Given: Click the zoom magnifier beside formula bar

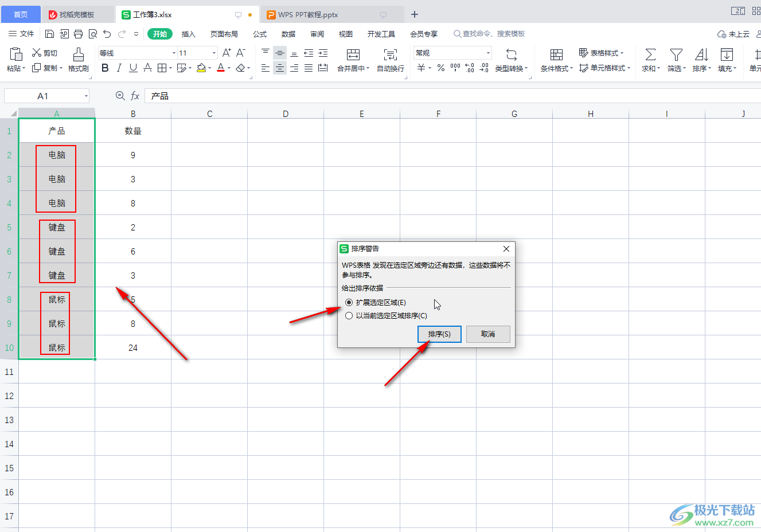Looking at the screenshot, I should pyautogui.click(x=120, y=96).
